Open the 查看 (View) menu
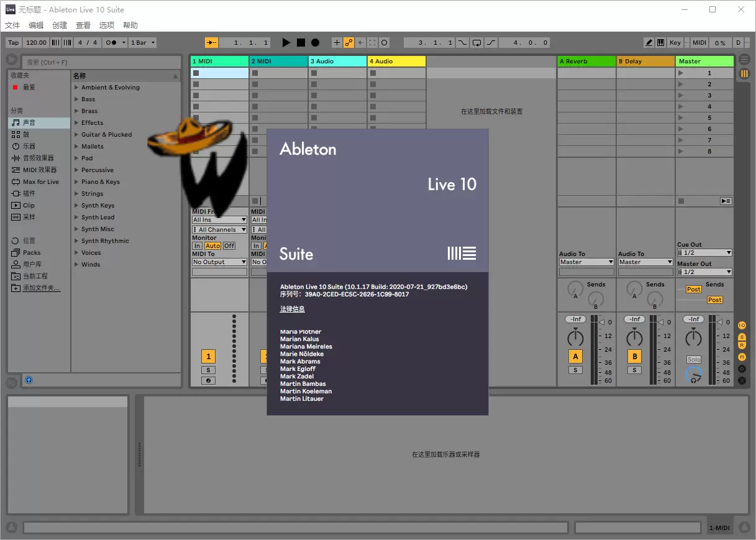The image size is (756, 540). 83,25
